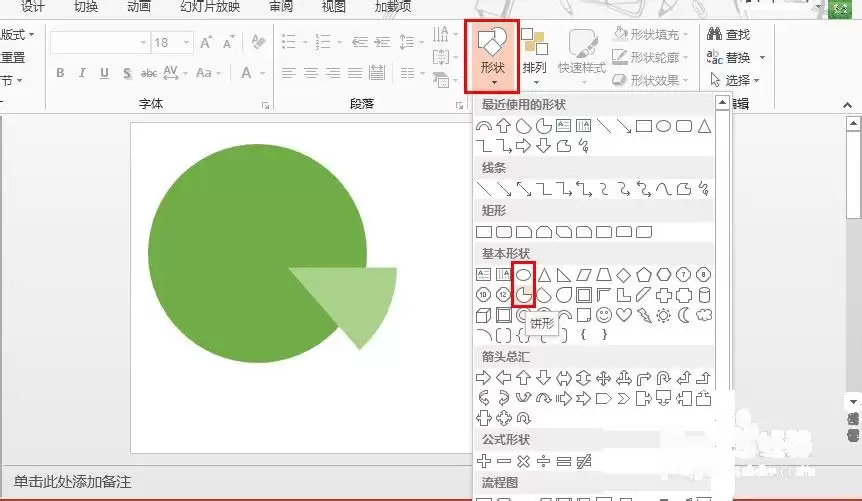Screen dimensions: 862x501
Task: Open the 加载项 tab
Action: point(393,7)
